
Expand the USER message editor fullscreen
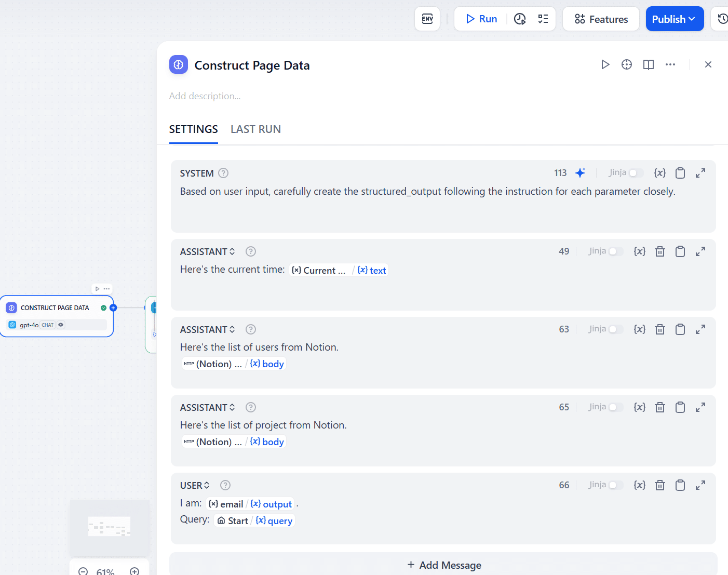(700, 485)
